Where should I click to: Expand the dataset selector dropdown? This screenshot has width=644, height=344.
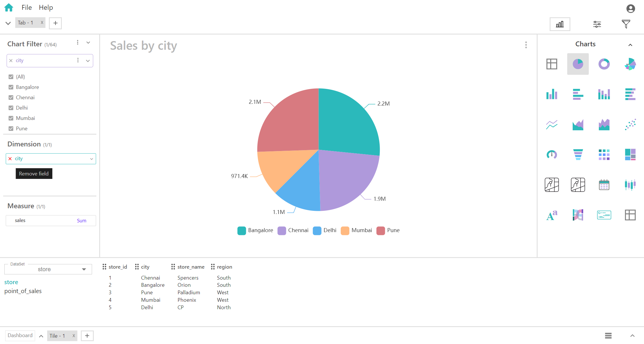point(83,268)
